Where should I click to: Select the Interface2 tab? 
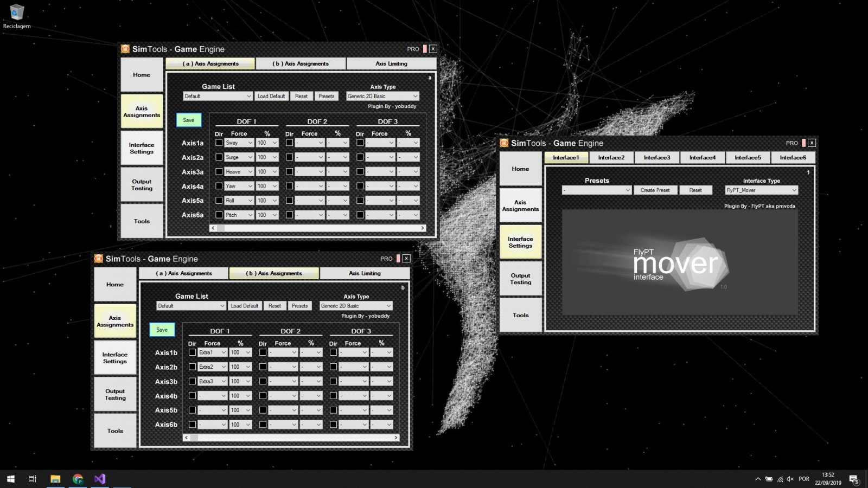[611, 158]
